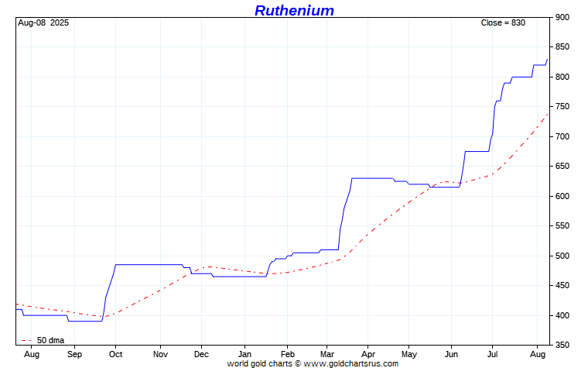The width and height of the screenshot is (588, 368).
Task: Click the 650 y-axis label
Action: [562, 166]
